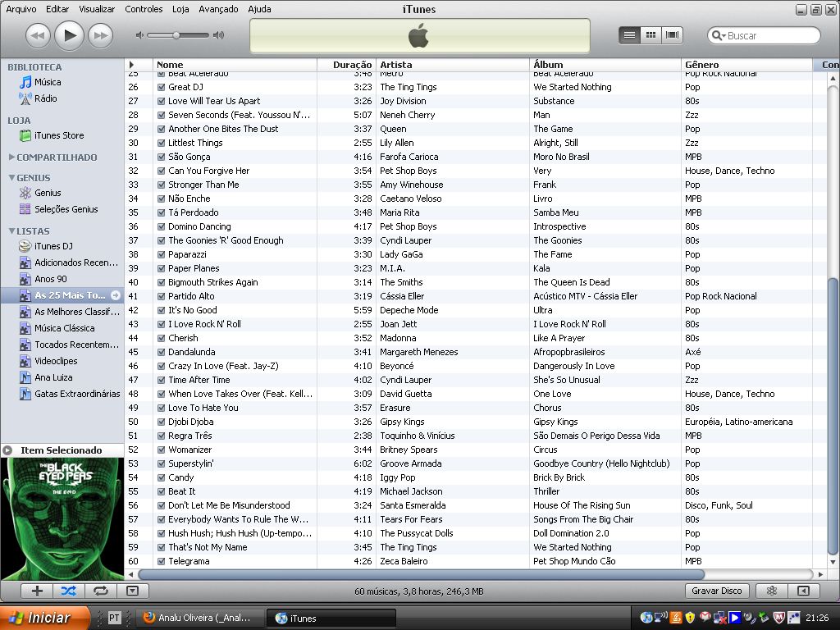Image resolution: width=840 pixels, height=630 pixels.
Task: Open iTunes Store in sidebar
Action: [x=52, y=135]
